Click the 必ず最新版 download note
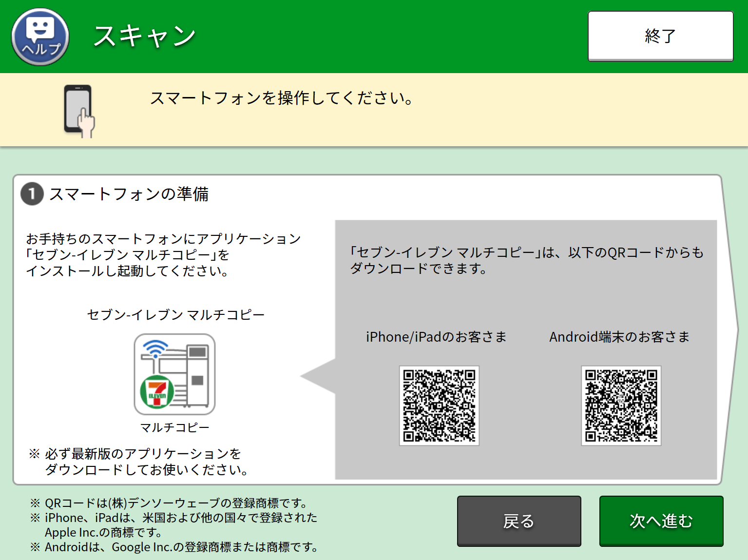Screen dimensions: 748x560 tap(141, 462)
